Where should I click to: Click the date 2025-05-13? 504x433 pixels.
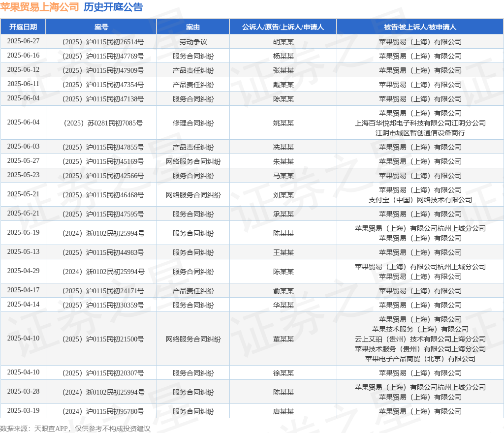pos(23,252)
